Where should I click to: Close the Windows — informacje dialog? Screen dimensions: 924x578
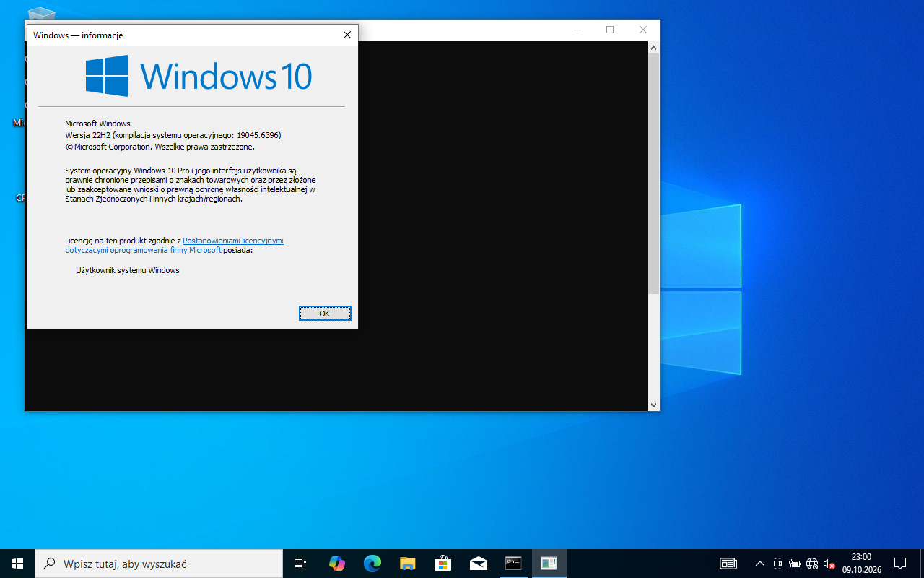click(x=346, y=35)
